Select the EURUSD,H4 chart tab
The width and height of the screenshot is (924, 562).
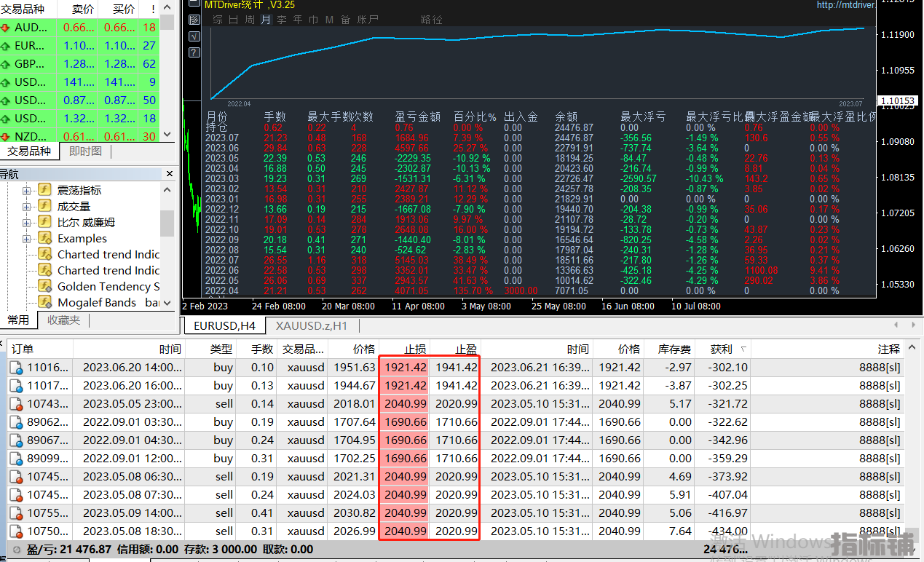point(224,325)
